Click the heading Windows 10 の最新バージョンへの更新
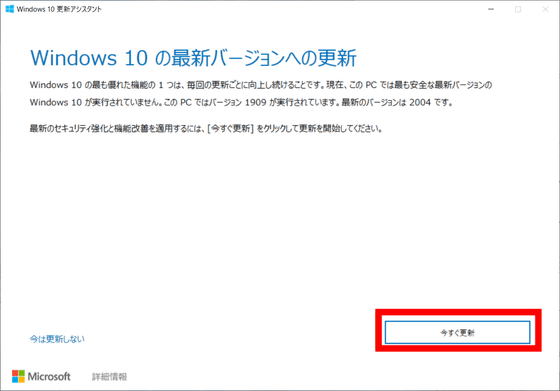Viewport: 560px width, 391px height. tap(193, 58)
